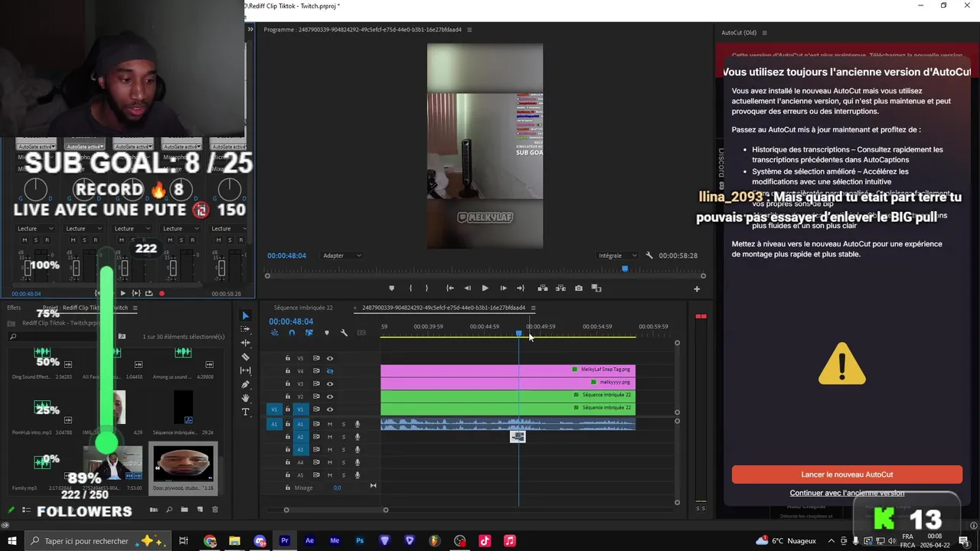
Task: Toggle the Captions track options (CC) button
Action: [x=361, y=333]
